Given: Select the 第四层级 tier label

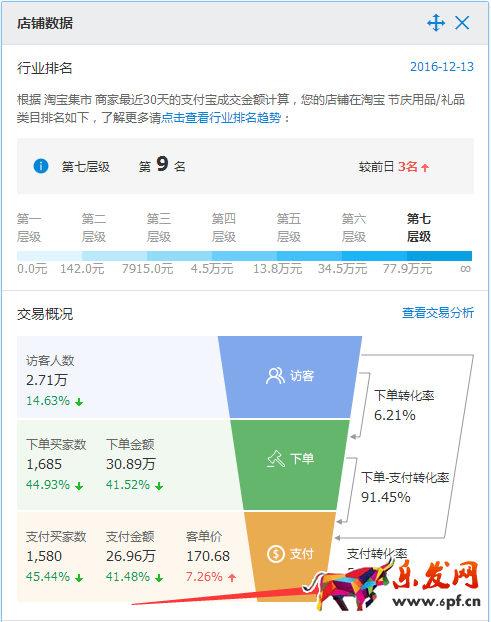Looking at the screenshot, I should click(224, 227).
